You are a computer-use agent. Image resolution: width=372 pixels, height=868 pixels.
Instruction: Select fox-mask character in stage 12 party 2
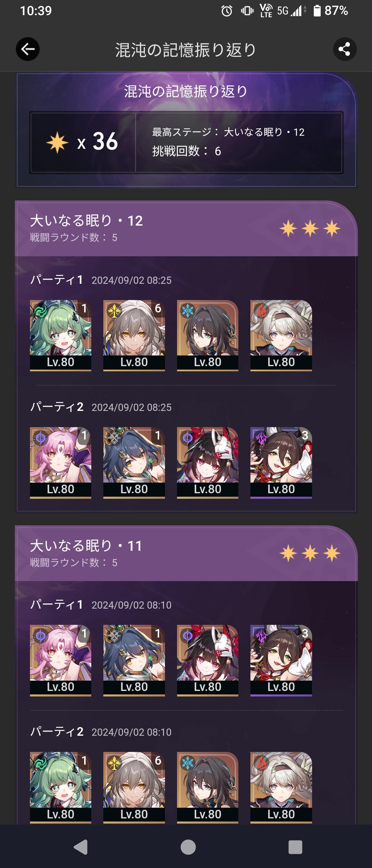208,463
